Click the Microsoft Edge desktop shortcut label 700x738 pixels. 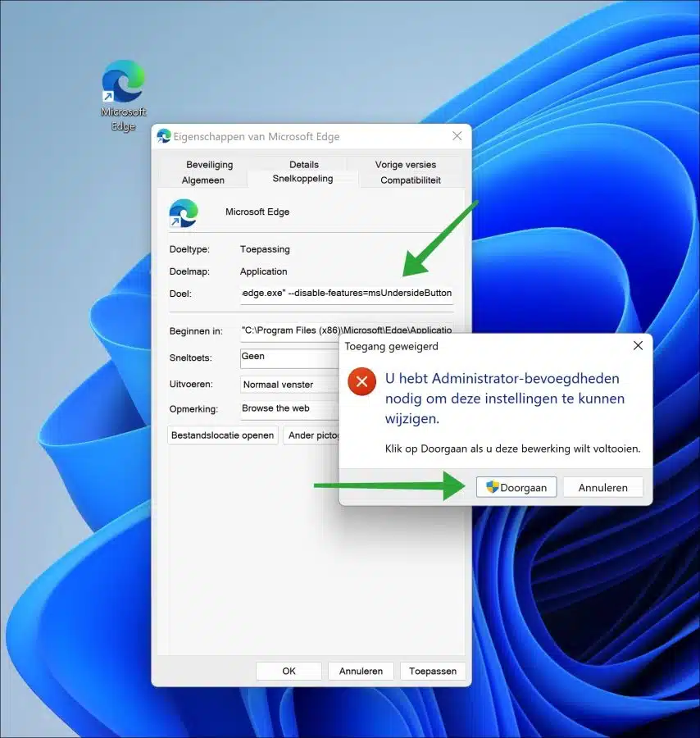[x=123, y=119]
